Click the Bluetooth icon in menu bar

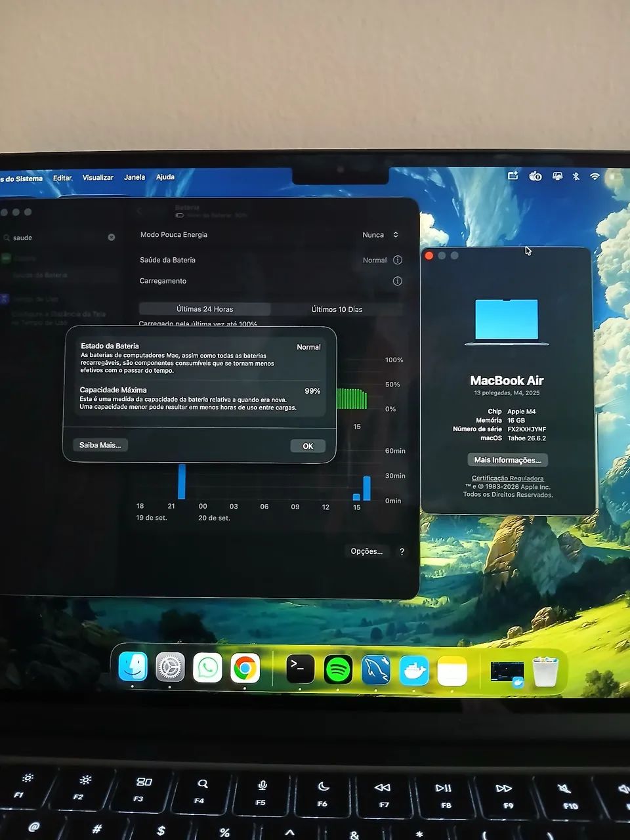click(576, 176)
